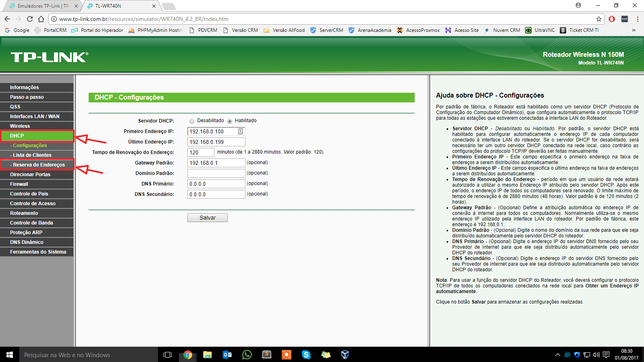The height and width of the screenshot is (362, 644).
Task: Open Chrome from the Windows taskbar
Action: [x=187, y=355]
